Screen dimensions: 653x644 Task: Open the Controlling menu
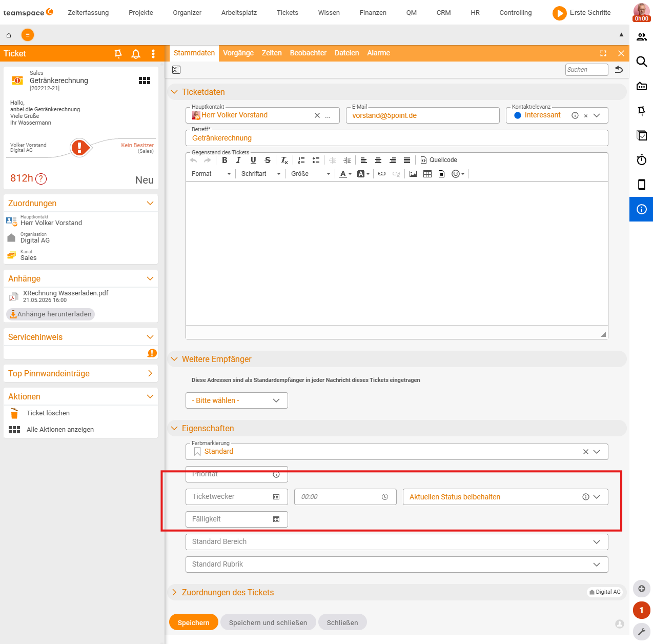(516, 12)
